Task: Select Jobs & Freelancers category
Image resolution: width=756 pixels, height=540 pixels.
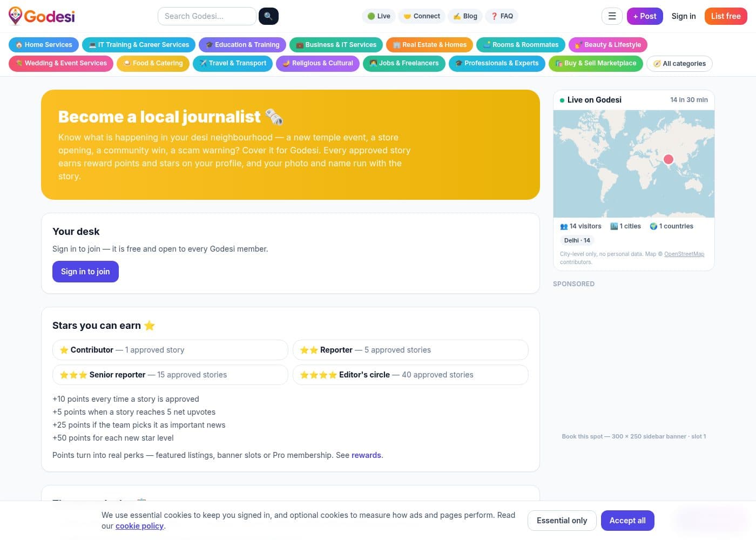Action: (x=404, y=63)
